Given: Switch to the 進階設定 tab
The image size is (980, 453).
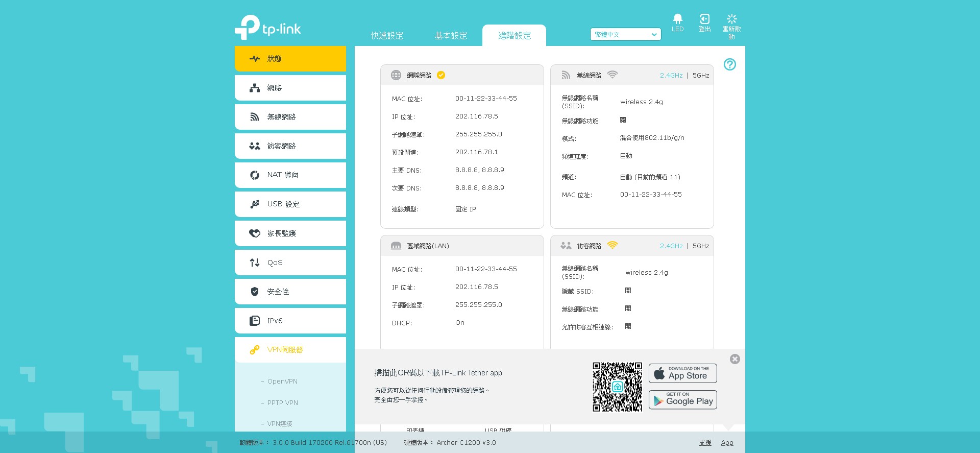Looking at the screenshot, I should 514,35.
